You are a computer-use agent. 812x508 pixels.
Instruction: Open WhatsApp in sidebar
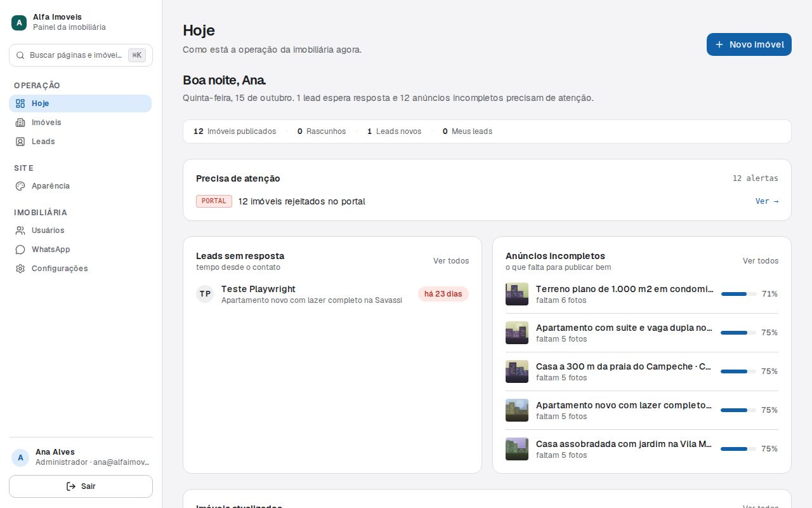coord(81,250)
